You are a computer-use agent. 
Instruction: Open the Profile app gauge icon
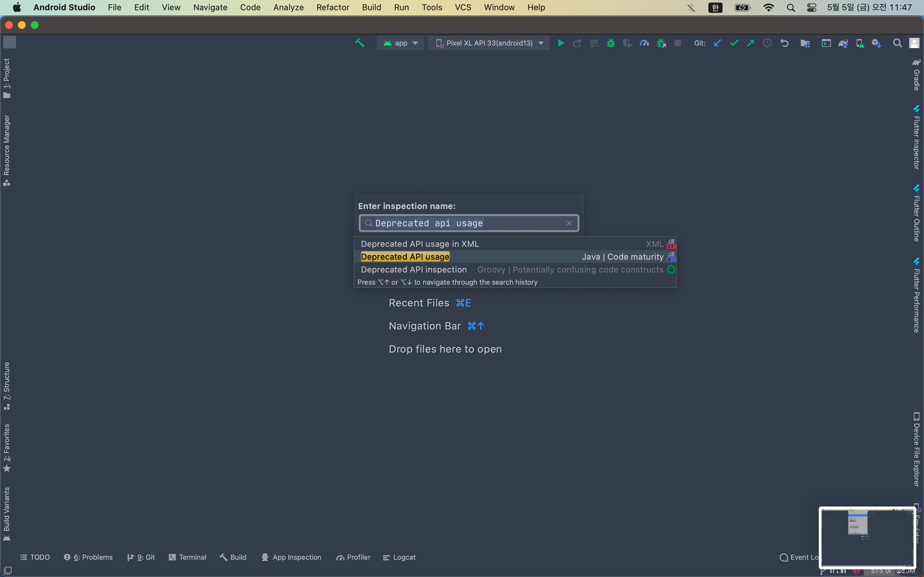(644, 43)
